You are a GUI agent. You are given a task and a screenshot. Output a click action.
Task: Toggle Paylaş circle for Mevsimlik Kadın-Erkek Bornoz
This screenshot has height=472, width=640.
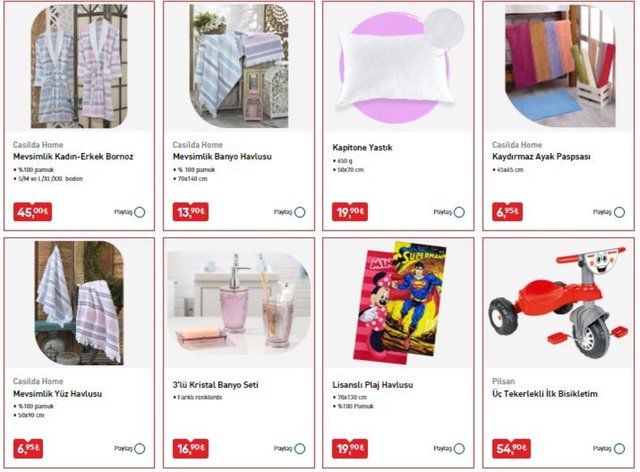pos(140,212)
